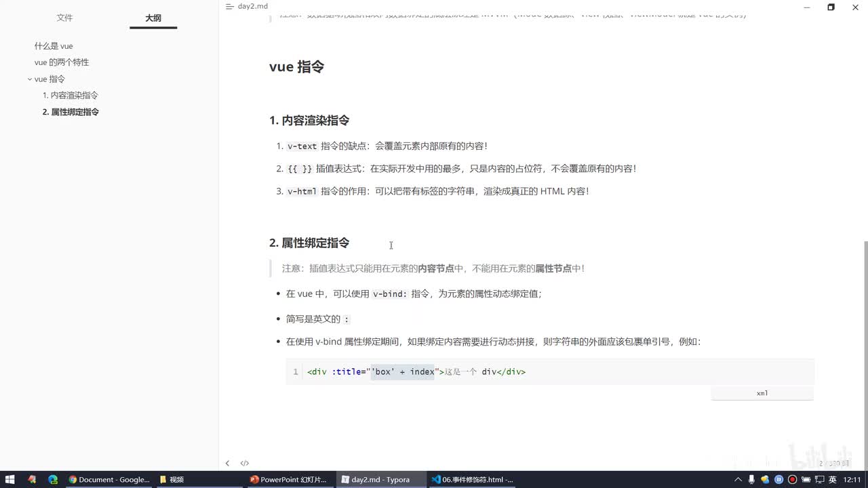Click the 简写是英文的 bullet line
Screen dimensions: 868x488
318,319
